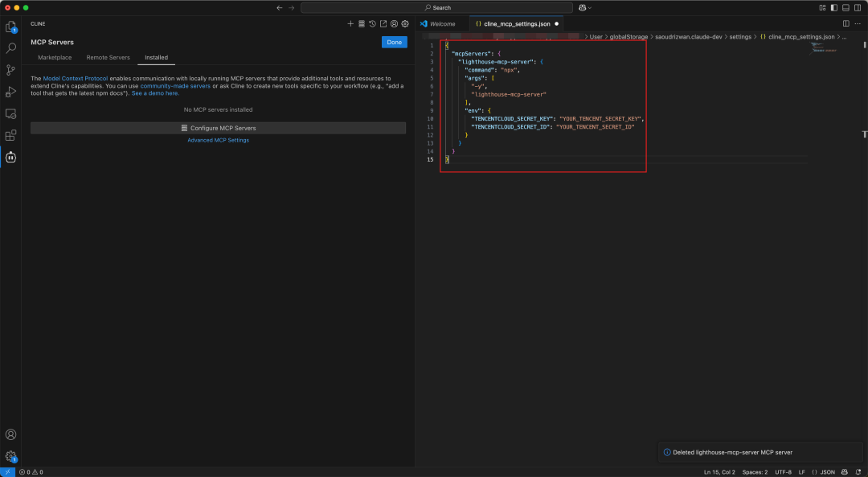Switch to the Marketplace tab
The image size is (868, 477).
[x=55, y=58]
